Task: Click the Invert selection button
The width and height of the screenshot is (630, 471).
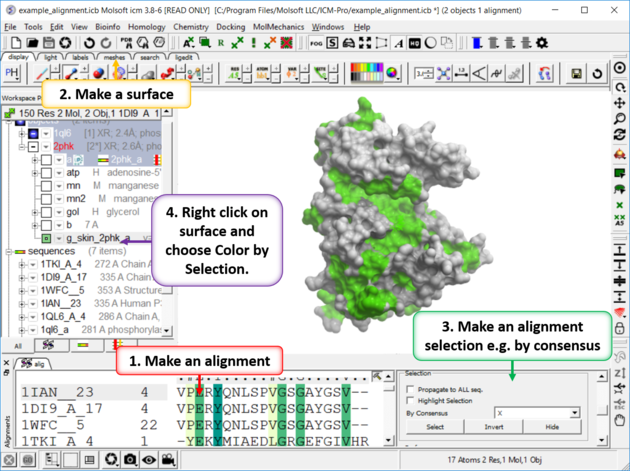Action: coord(493,426)
